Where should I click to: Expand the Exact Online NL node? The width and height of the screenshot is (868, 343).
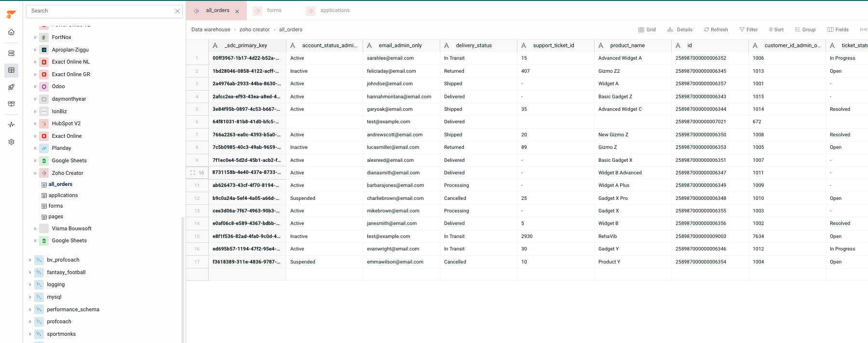point(35,62)
